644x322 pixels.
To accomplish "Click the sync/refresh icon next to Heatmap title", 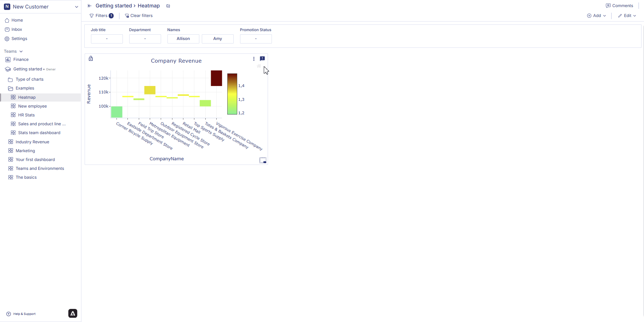I will (168, 6).
